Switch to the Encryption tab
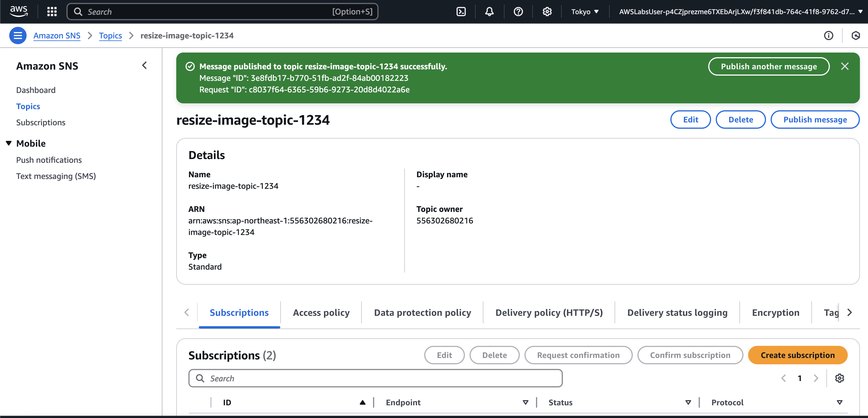868x418 pixels. 775,313
